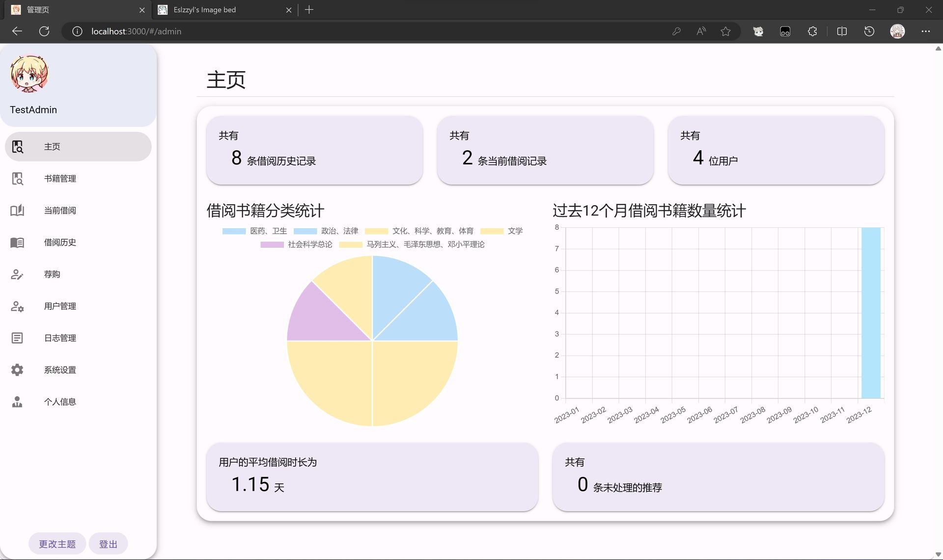
Task: Toggle the 社会科学总论 legend swatch
Action: 272,244
